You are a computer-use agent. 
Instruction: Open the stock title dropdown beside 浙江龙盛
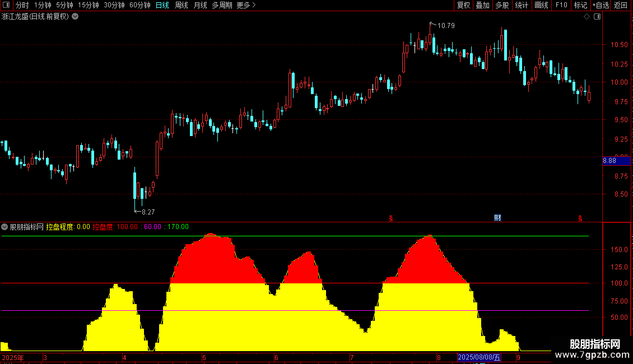click(x=75, y=17)
